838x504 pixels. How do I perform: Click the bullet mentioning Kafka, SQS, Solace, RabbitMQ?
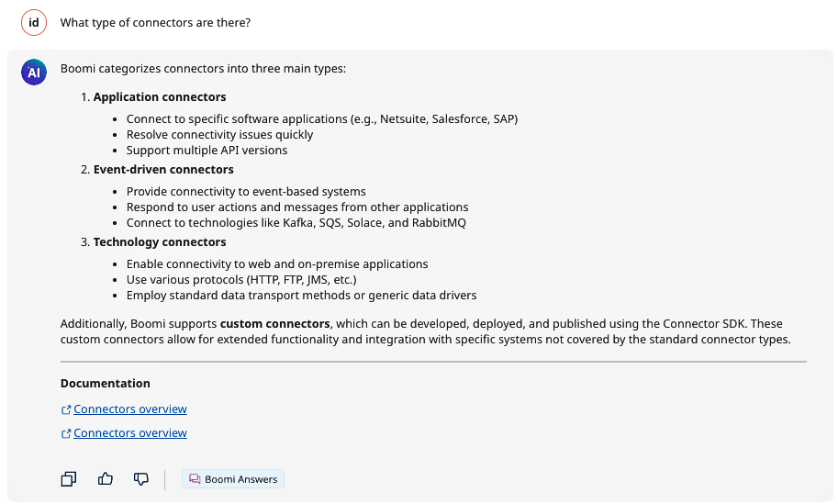tap(296, 223)
